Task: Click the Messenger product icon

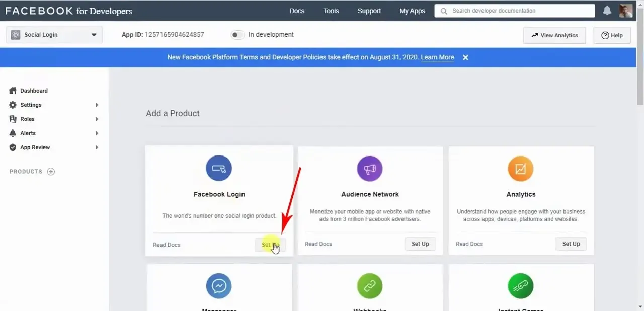Action: point(219,286)
